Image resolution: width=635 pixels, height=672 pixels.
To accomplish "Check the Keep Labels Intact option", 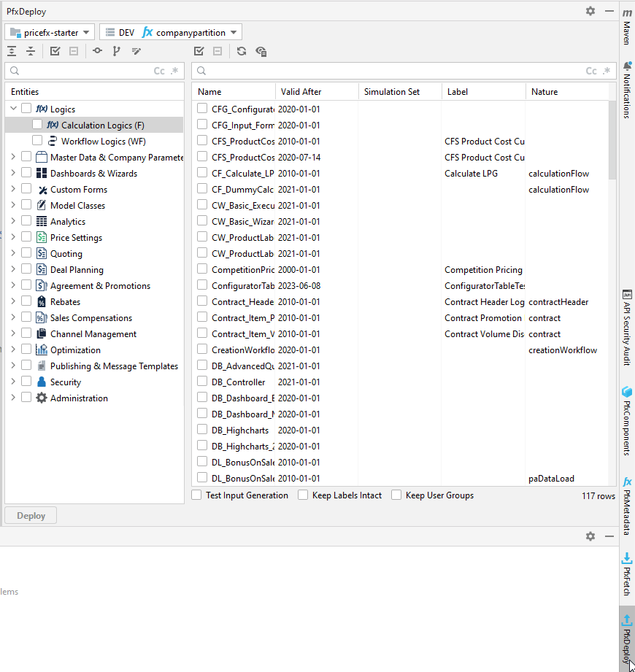I will coord(303,495).
